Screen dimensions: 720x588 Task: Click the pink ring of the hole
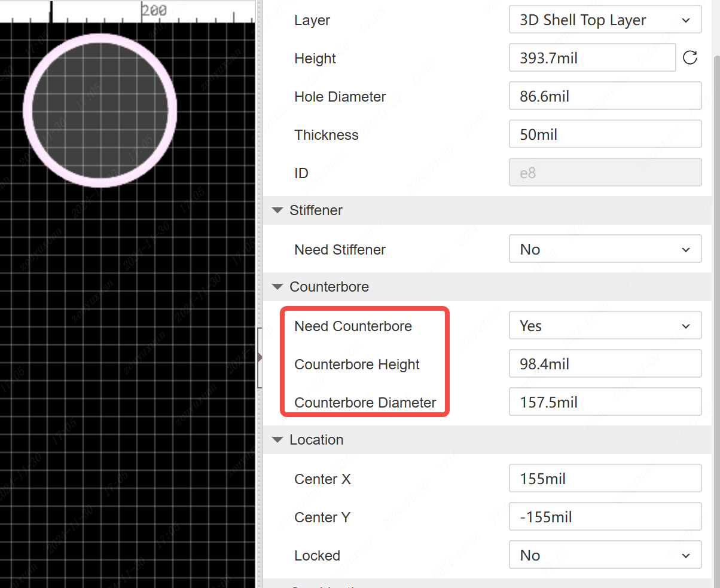coord(28,111)
